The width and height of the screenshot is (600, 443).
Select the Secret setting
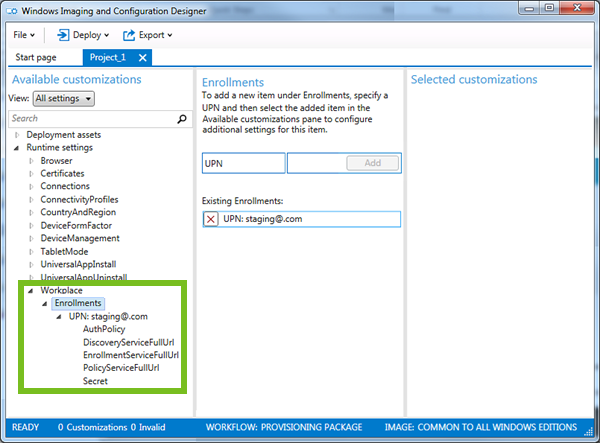pos(95,381)
